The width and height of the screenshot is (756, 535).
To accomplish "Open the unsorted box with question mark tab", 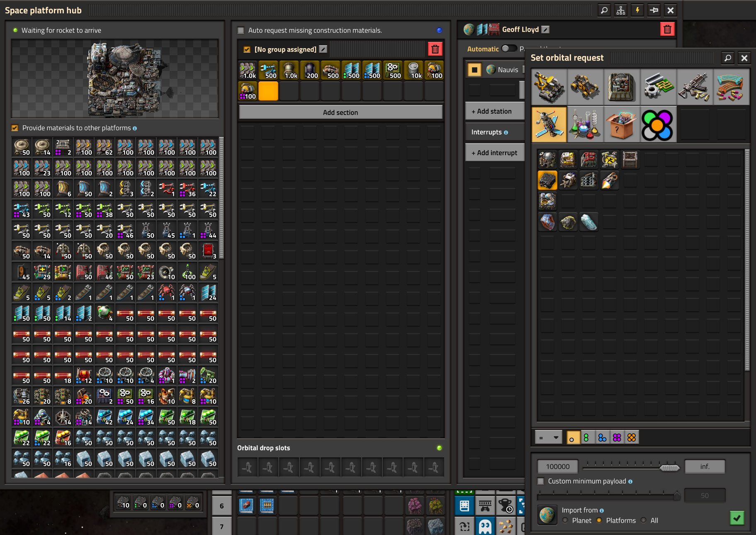I will 622,124.
